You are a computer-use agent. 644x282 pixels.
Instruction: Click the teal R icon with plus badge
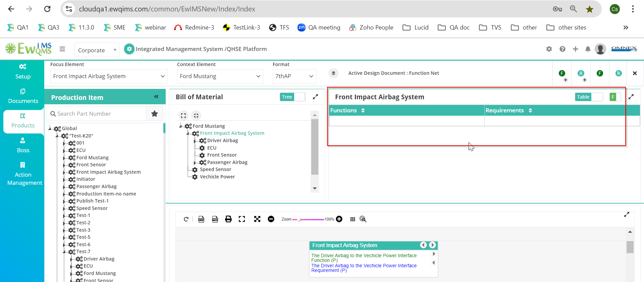(581, 74)
